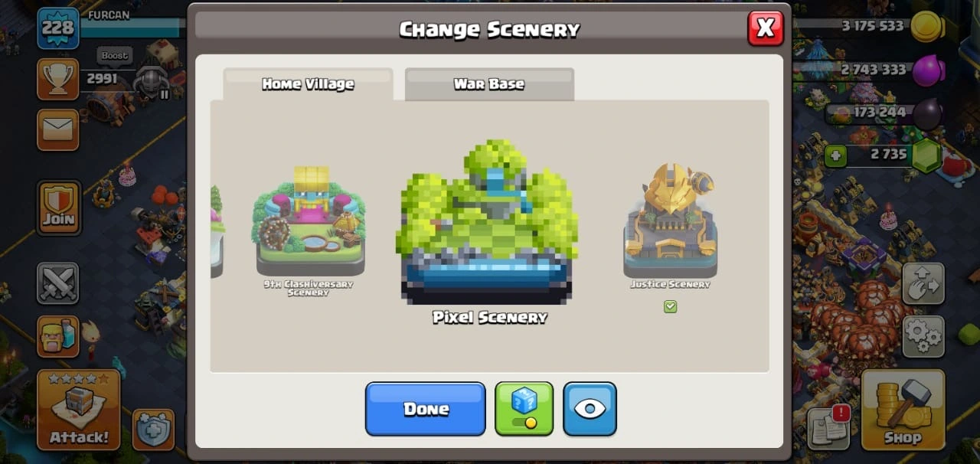The height and width of the screenshot is (464, 980).
Task: Open the layout editor hand icon
Action: [923, 284]
